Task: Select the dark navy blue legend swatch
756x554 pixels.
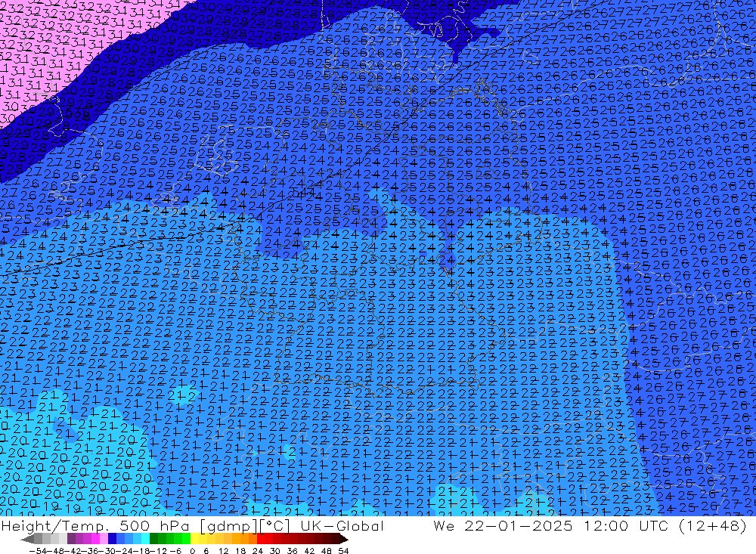Action: click(112, 539)
